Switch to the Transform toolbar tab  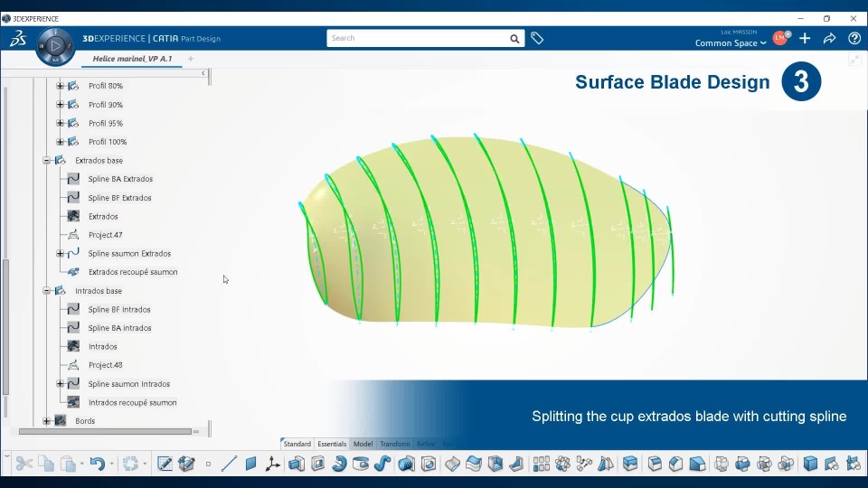pos(395,444)
